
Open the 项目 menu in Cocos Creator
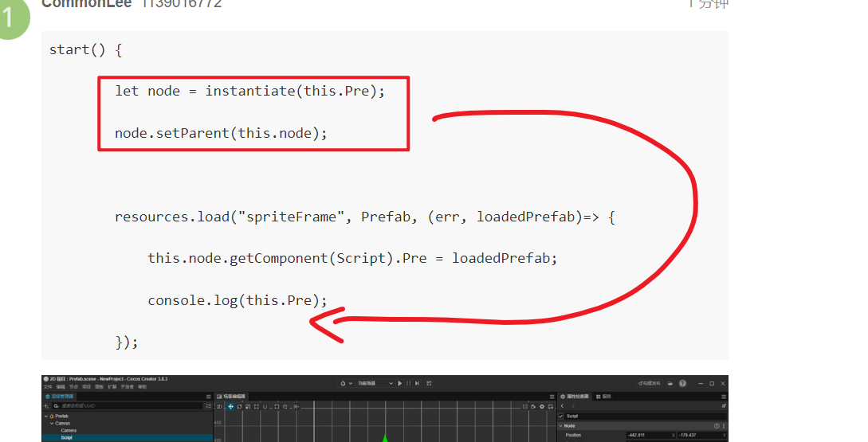[x=87, y=387]
